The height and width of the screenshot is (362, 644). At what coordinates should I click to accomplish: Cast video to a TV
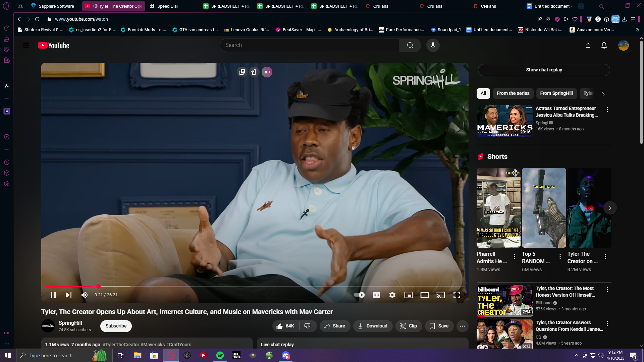tap(440, 295)
